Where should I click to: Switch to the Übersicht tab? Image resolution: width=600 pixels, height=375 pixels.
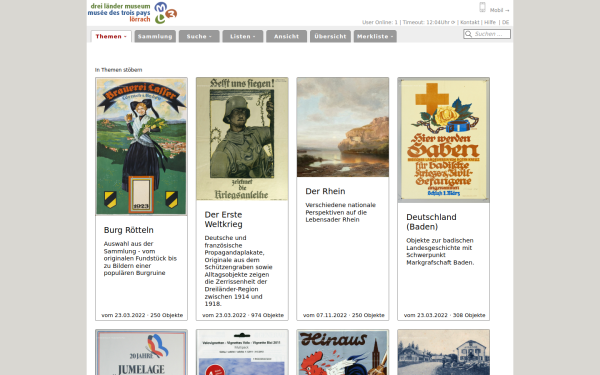[330, 36]
